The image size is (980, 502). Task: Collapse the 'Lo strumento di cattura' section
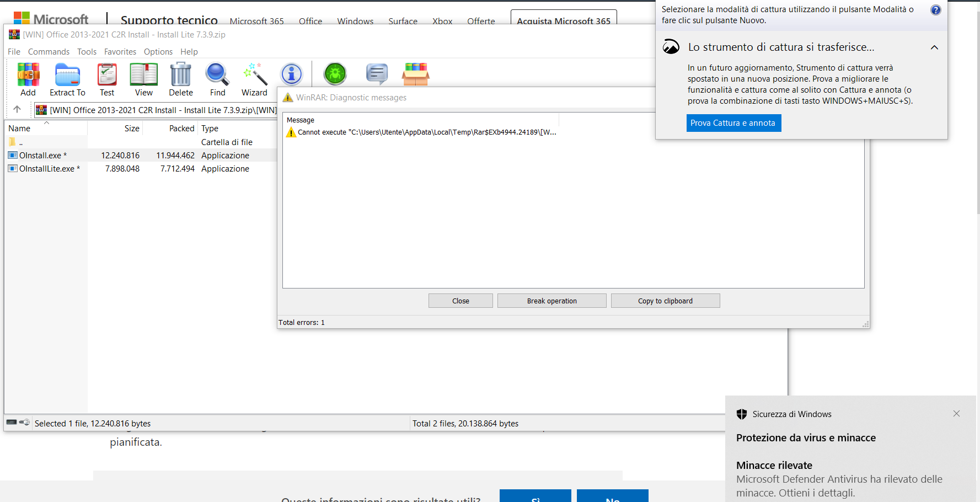[x=934, y=47]
